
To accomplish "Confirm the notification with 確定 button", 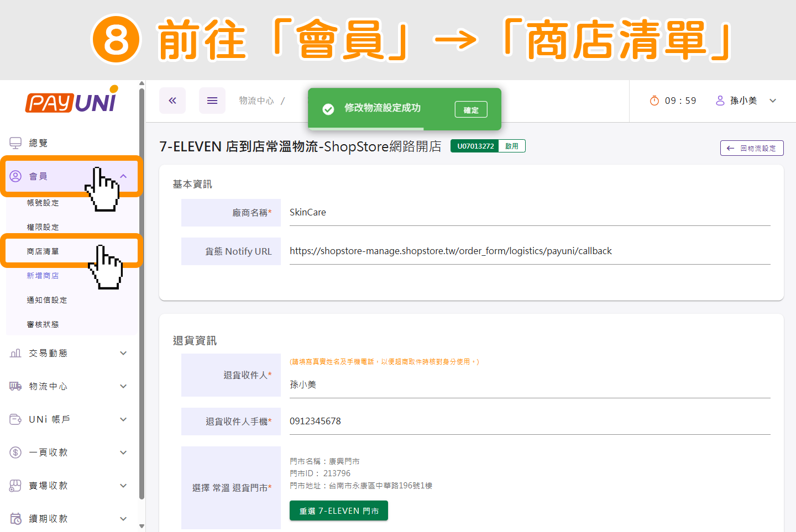I will 471,109.
